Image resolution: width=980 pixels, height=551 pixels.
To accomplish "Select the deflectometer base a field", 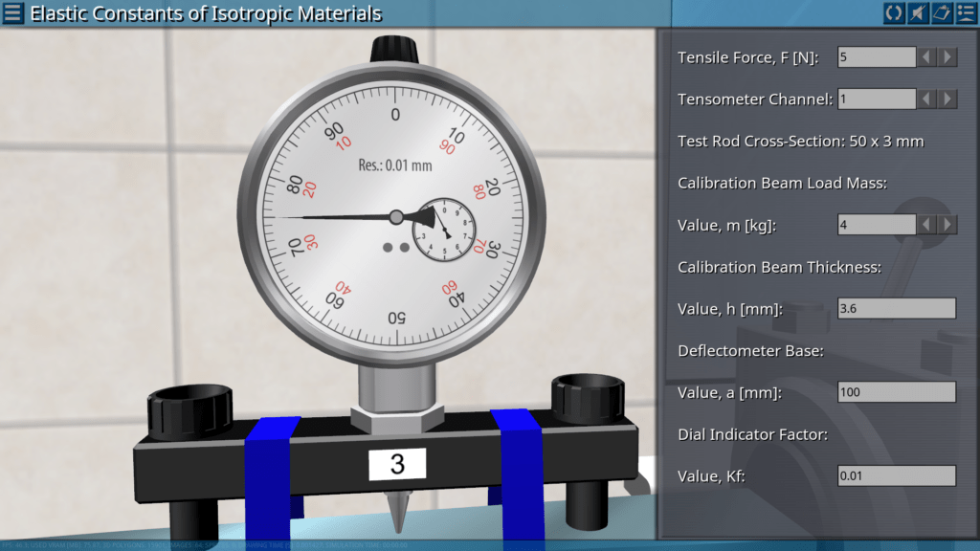I will tap(896, 392).
